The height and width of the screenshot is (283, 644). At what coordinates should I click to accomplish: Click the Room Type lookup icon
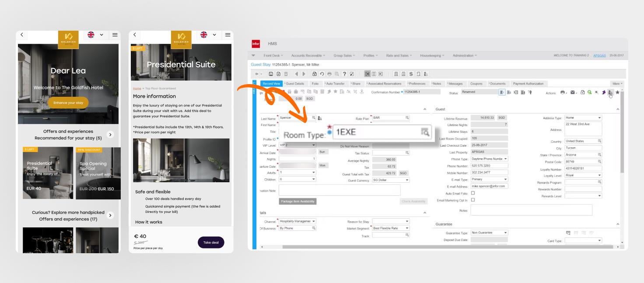pos(424,132)
